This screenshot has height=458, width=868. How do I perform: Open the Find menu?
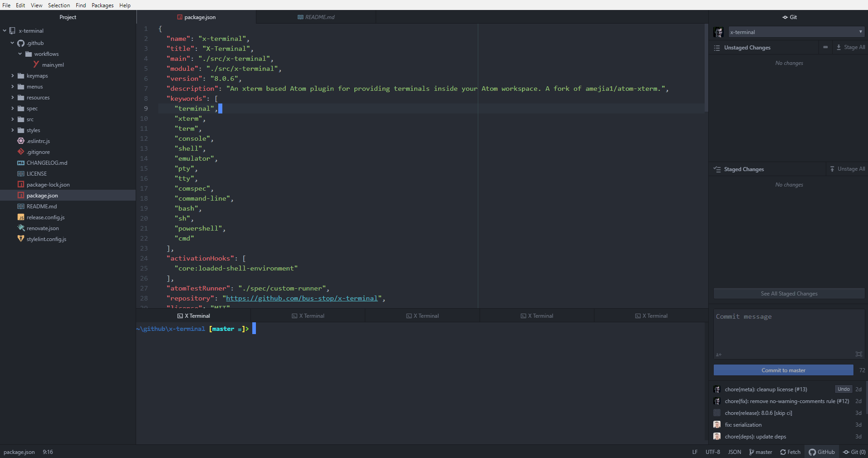coord(81,5)
